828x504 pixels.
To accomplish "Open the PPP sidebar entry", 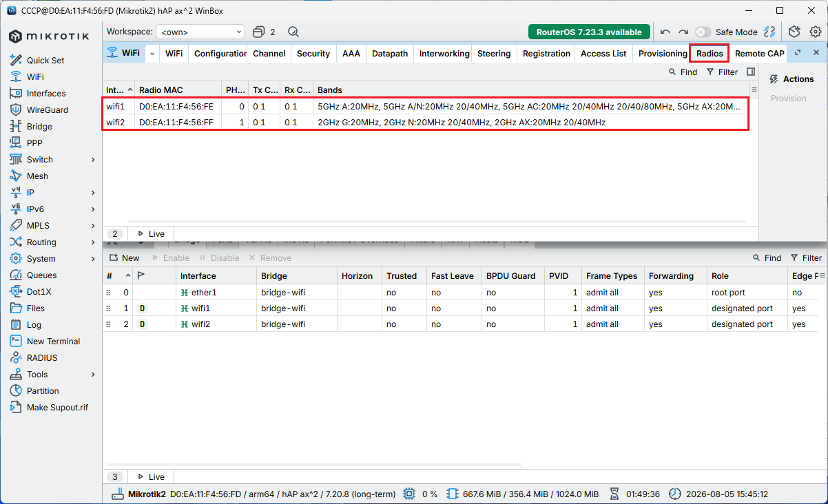I will (x=34, y=143).
